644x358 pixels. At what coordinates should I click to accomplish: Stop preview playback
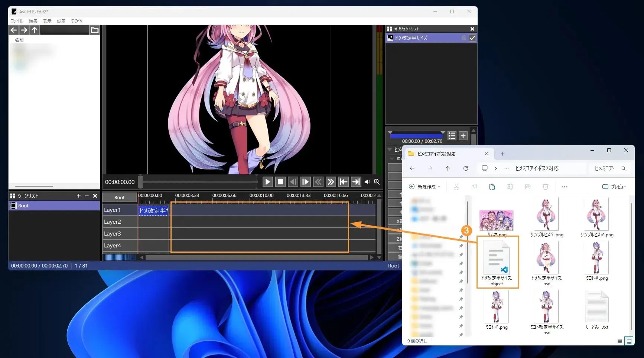coord(280,182)
